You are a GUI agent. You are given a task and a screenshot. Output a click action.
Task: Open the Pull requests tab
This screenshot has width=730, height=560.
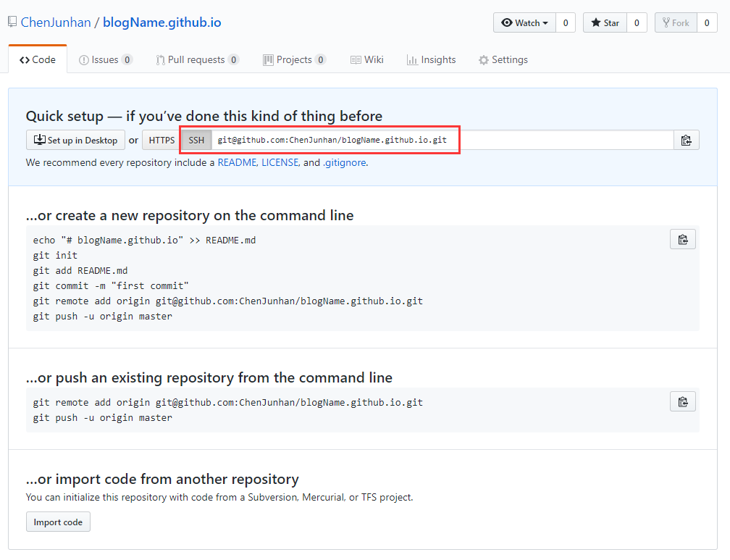(198, 59)
